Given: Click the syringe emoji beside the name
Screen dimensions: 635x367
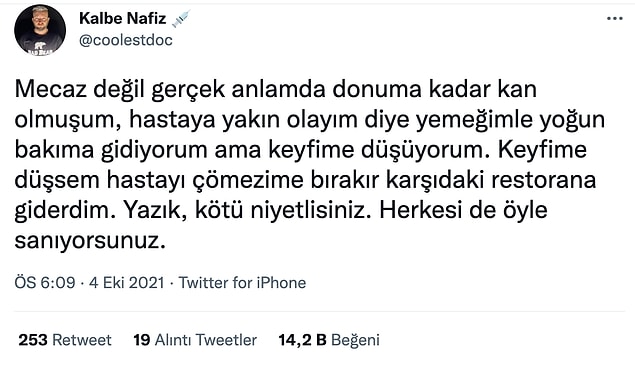Looking at the screenshot, I should coord(180,19).
